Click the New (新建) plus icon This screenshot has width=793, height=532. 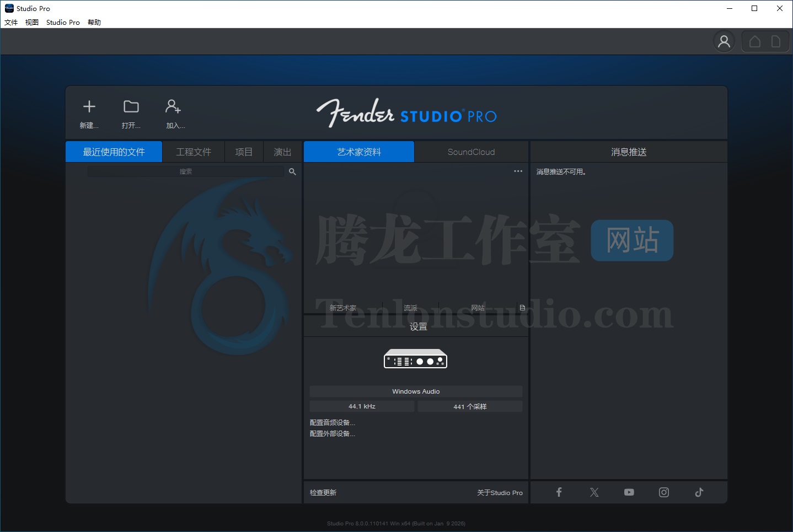coord(89,107)
